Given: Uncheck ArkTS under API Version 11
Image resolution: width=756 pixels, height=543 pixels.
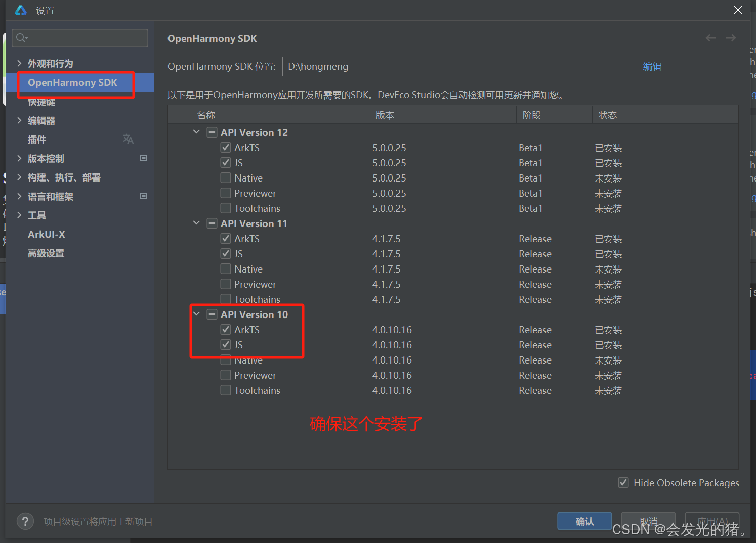Looking at the screenshot, I should [x=226, y=238].
